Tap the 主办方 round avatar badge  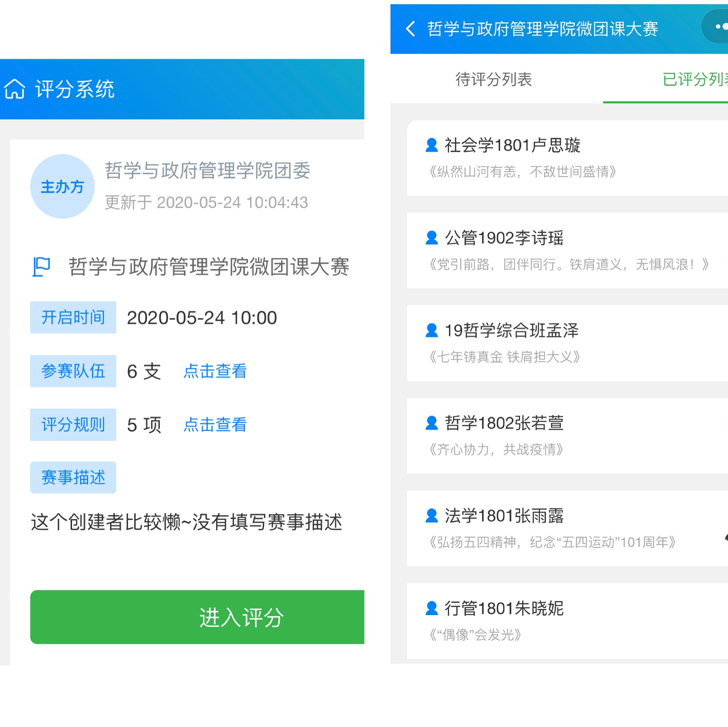(x=62, y=186)
